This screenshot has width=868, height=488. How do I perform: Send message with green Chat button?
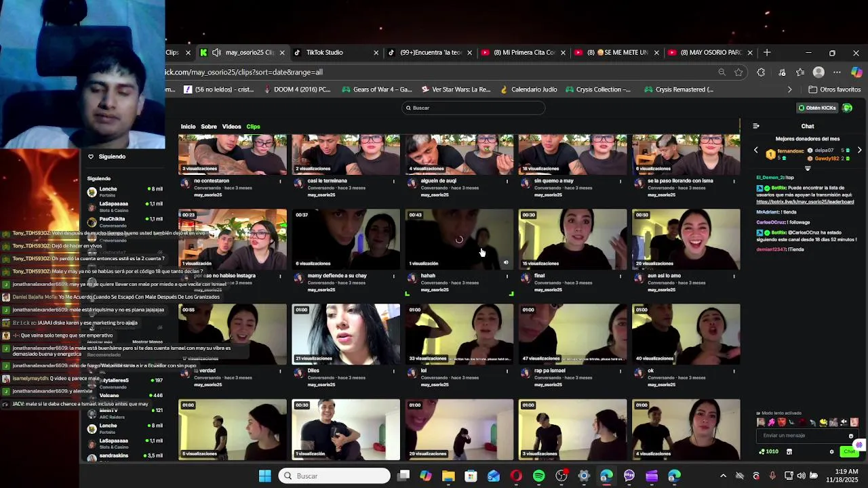coord(849,451)
